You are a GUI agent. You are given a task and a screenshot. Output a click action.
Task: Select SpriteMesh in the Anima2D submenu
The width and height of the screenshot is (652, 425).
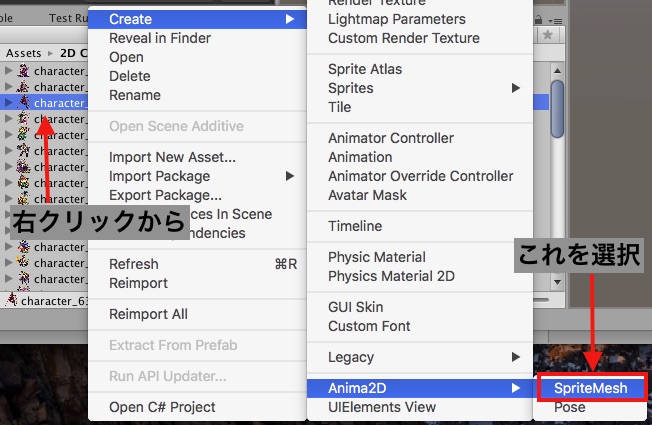pos(590,388)
